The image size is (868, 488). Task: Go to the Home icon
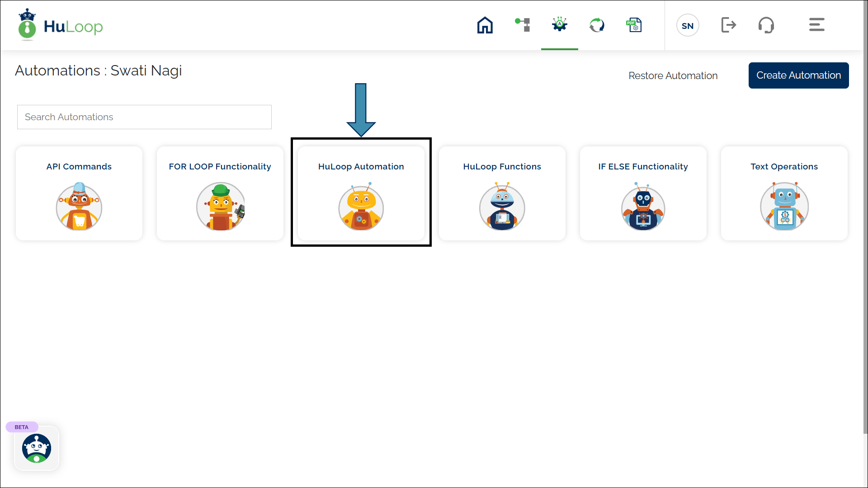pyautogui.click(x=485, y=25)
